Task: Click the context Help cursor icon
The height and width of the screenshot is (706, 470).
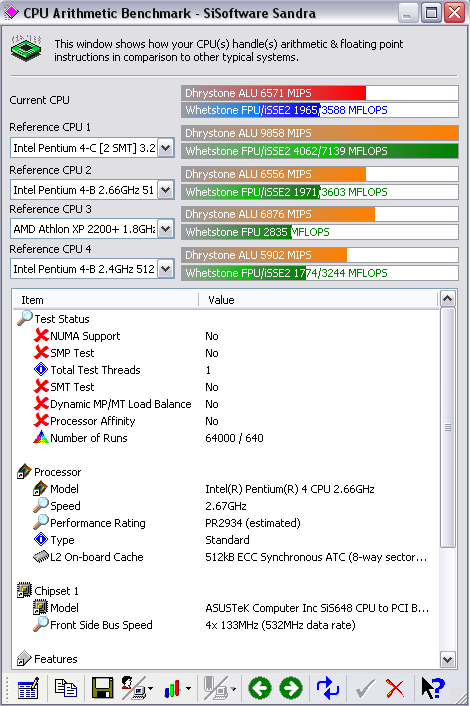Action: [x=433, y=688]
